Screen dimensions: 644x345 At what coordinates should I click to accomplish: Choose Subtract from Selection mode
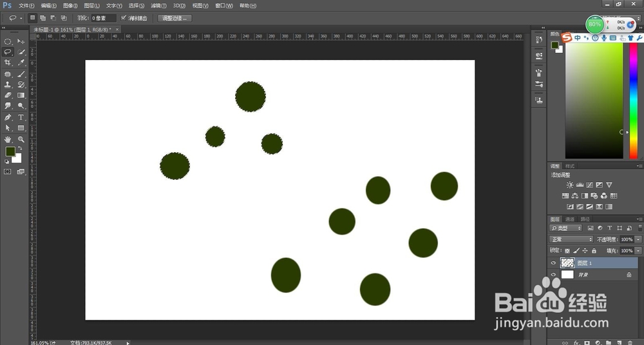click(53, 18)
